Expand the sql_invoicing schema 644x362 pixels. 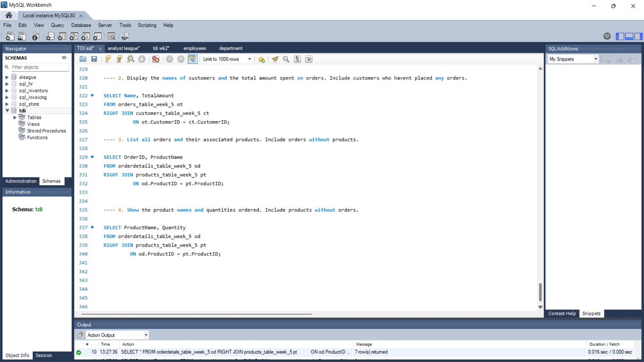tap(7, 98)
